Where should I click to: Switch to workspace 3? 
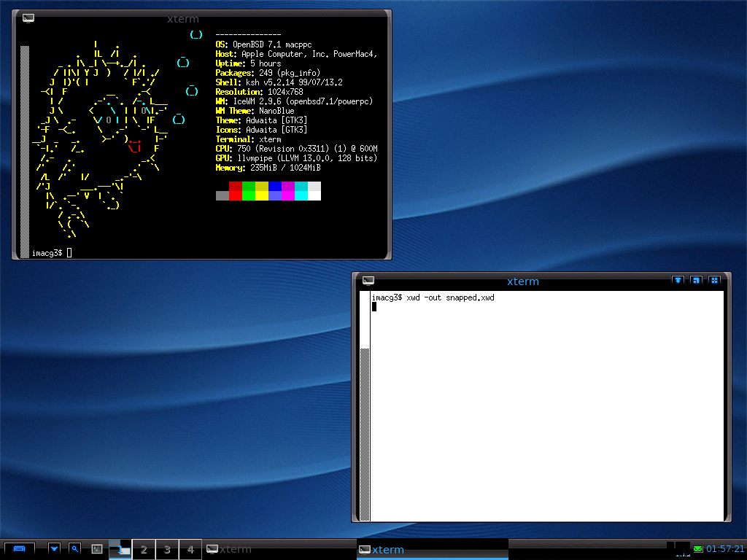pyautogui.click(x=167, y=549)
